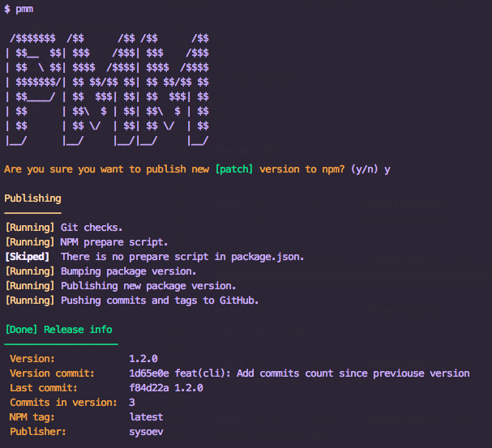Click the 'Publishing' section heading
The width and height of the screenshot is (492, 448).
point(32,198)
